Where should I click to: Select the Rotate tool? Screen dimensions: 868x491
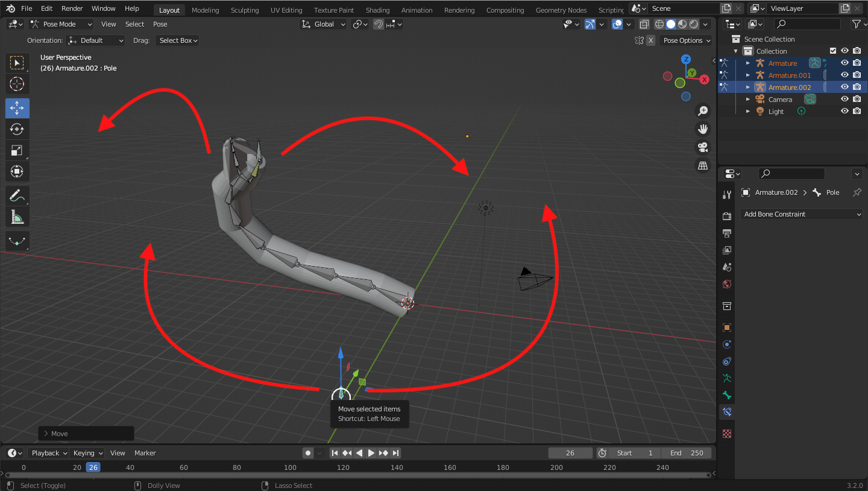pos(17,129)
